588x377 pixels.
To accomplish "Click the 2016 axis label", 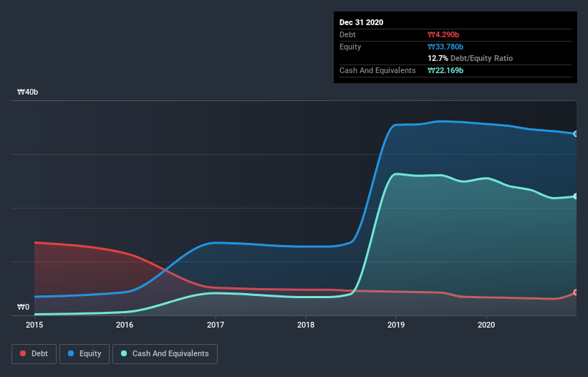I will point(125,325).
